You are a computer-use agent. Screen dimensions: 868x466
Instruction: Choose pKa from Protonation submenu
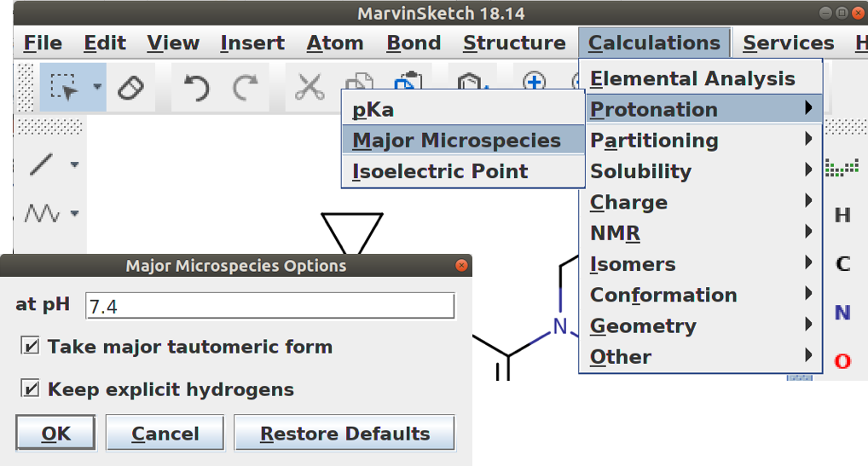coord(463,109)
